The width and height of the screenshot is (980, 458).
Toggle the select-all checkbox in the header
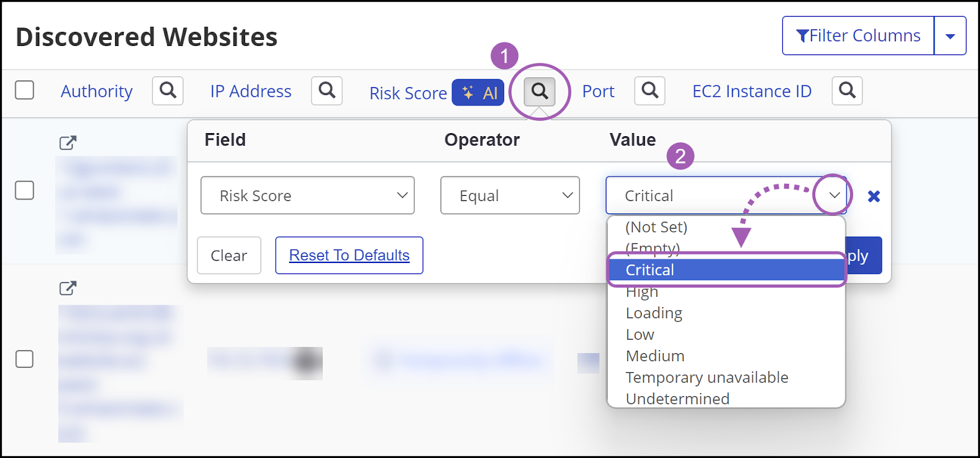(24, 90)
